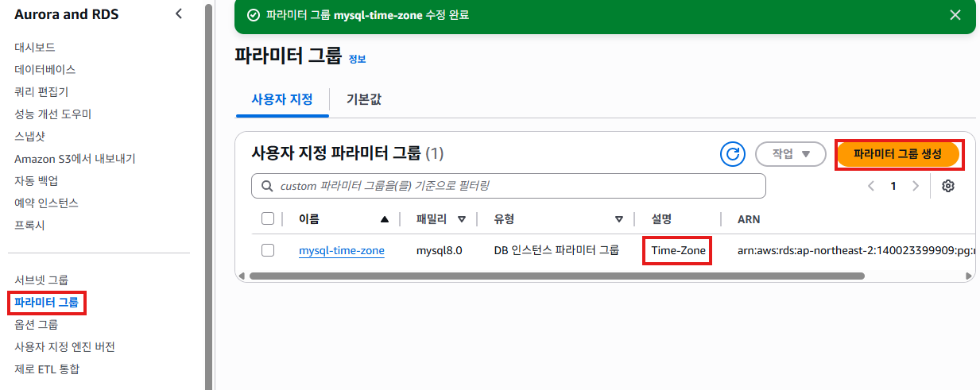This screenshot has width=980, height=390.
Task: Open table preferences gear icon
Action: click(x=947, y=186)
